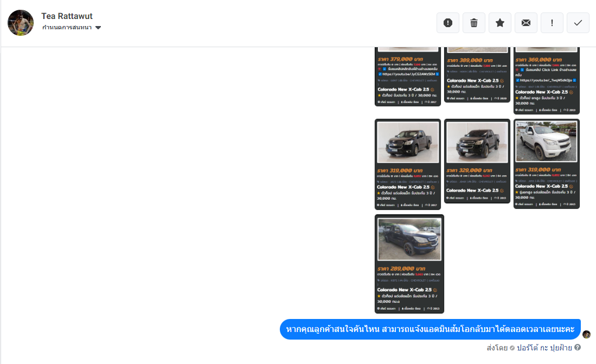Open Tea Rattawut profile picture

coord(21,23)
